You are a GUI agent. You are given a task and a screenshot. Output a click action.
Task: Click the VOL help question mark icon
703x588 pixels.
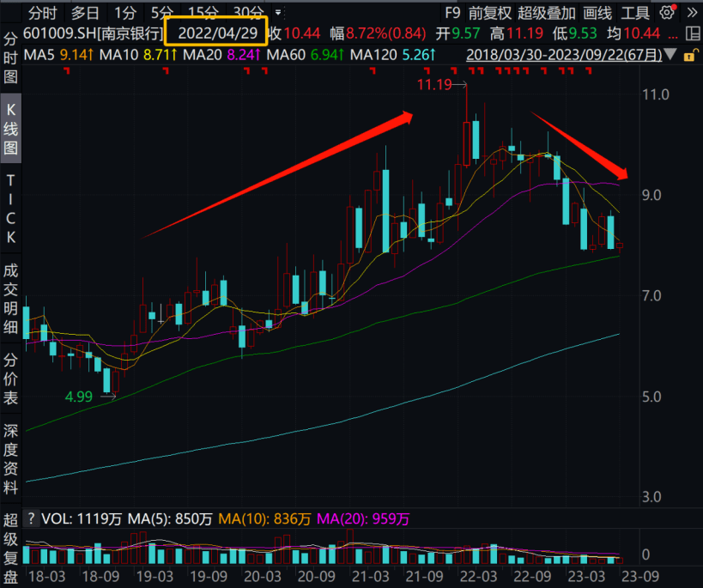point(31,518)
